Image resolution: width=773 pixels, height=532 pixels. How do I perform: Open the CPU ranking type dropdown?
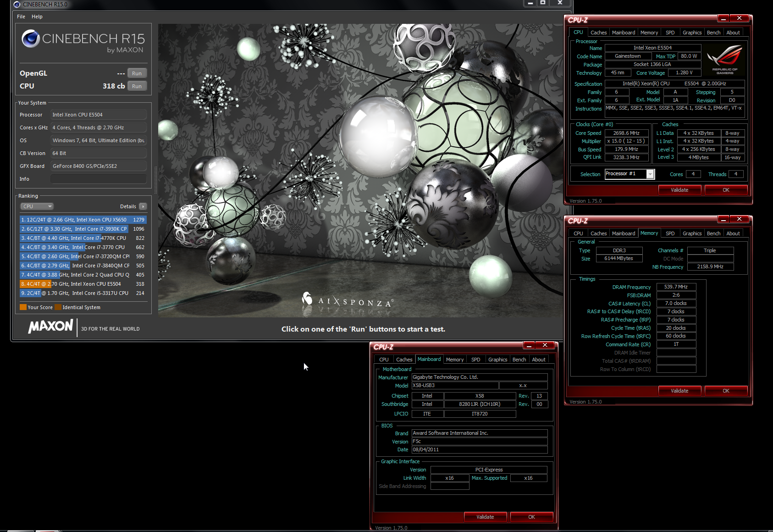tap(37, 206)
